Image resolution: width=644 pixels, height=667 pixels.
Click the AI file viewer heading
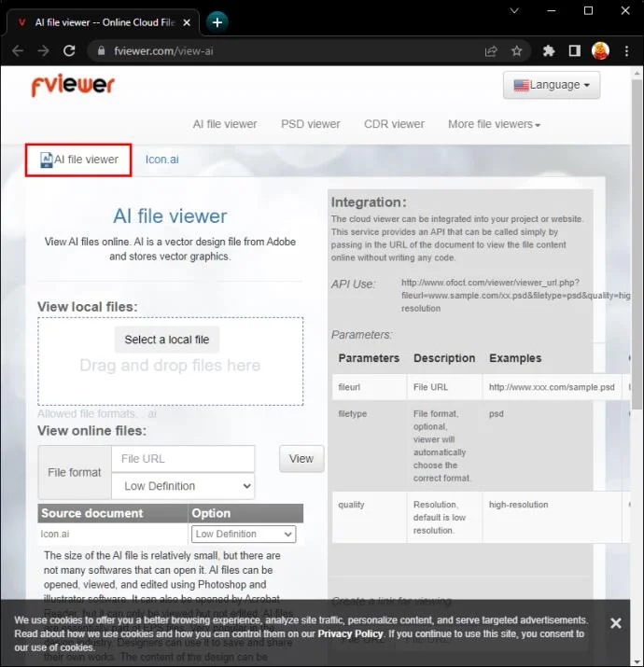170,216
